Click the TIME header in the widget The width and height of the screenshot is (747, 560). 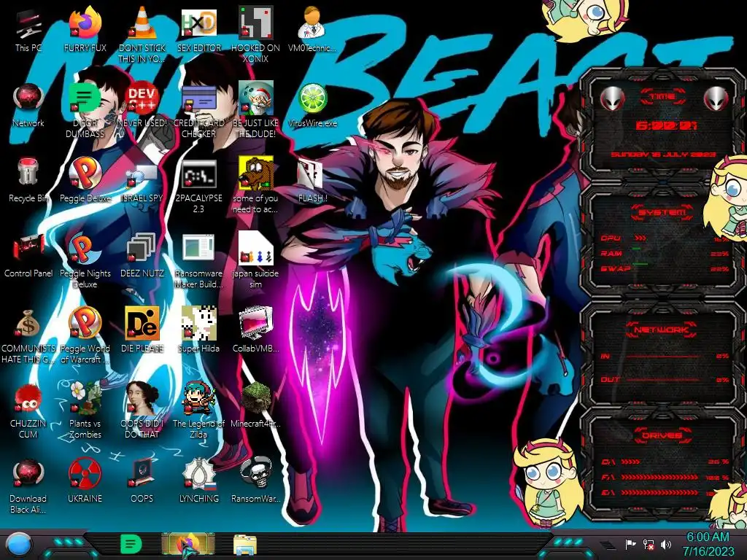[662, 97]
